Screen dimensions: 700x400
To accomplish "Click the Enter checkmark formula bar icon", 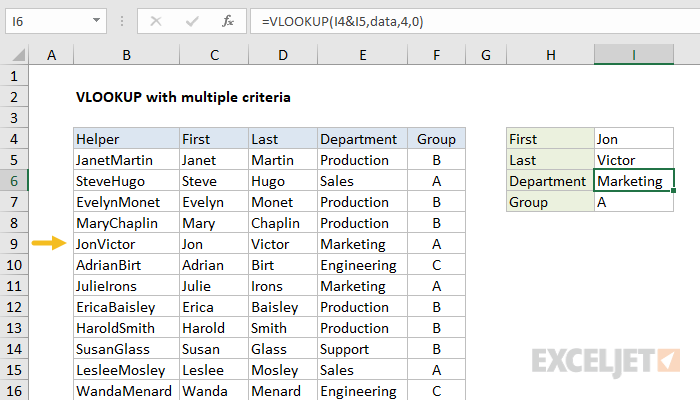I will [x=192, y=21].
